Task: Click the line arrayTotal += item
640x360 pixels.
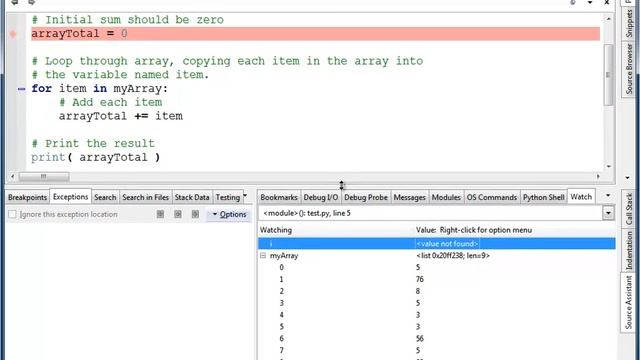Action: coord(120,116)
